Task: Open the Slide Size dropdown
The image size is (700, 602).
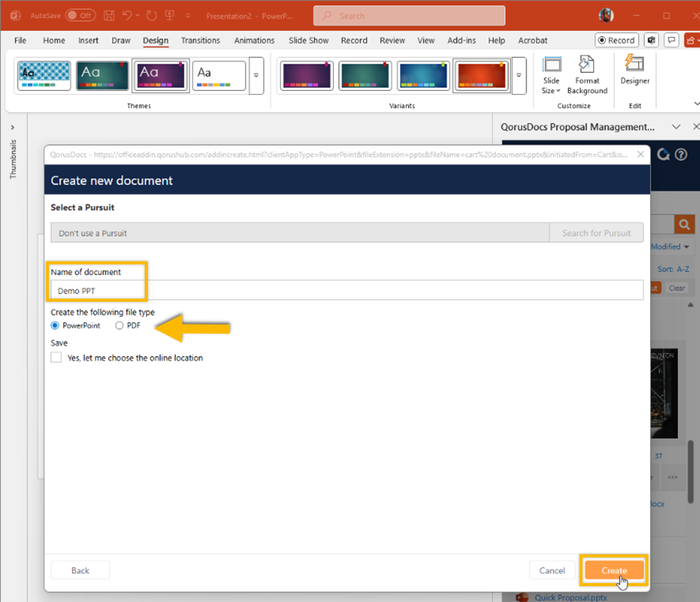Action: pyautogui.click(x=551, y=75)
